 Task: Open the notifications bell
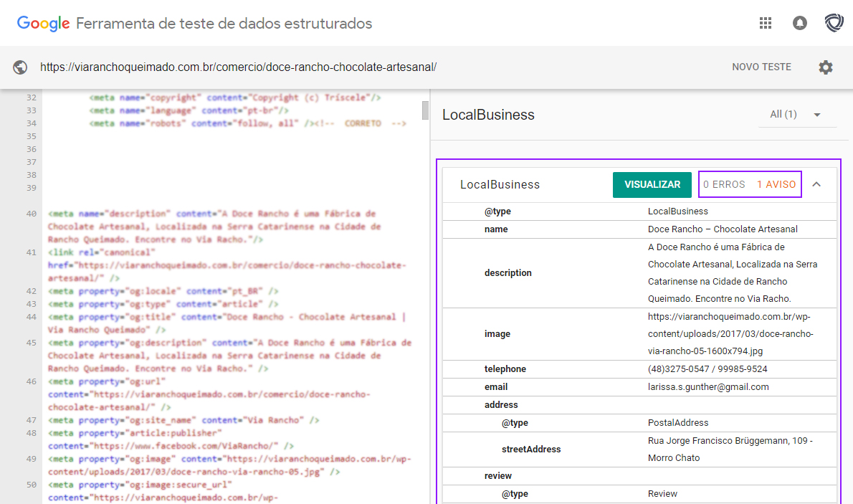(x=800, y=23)
